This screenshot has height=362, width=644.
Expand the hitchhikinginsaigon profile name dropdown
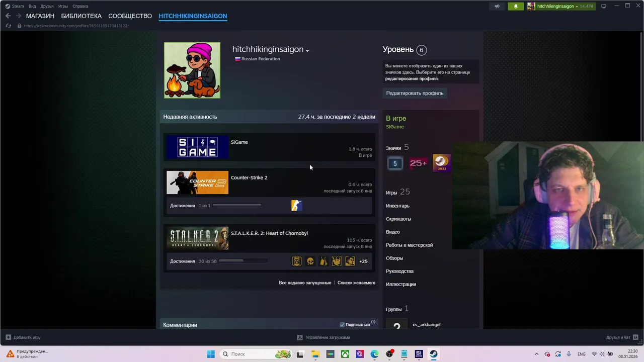pos(307,51)
